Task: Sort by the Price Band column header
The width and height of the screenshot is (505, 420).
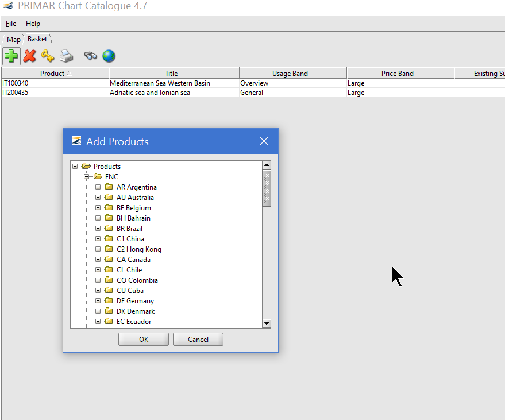Action: point(400,73)
